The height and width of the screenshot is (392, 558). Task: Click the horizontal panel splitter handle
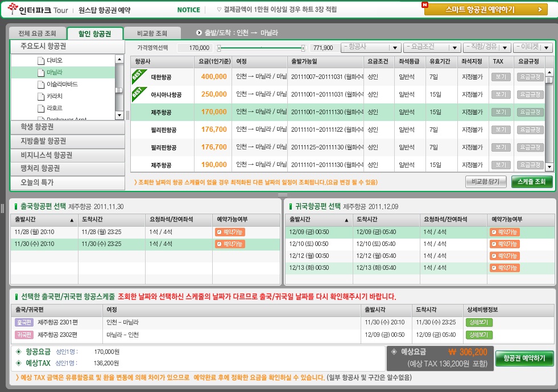tap(283, 195)
